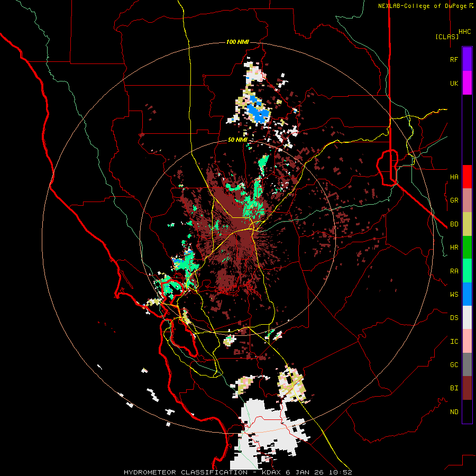The height and width of the screenshot is (476, 476).
Task: Click the DS white legend swatch
Action: pos(467,317)
